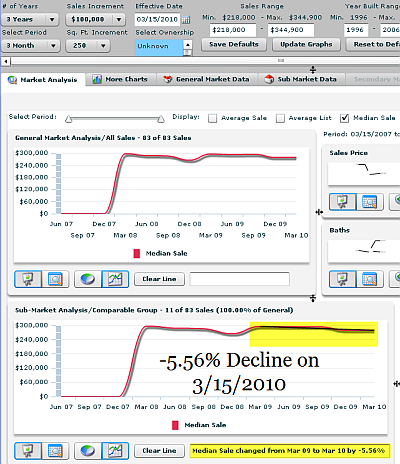Open the General Market Data tab
The image size is (400, 464).
click(x=207, y=79)
